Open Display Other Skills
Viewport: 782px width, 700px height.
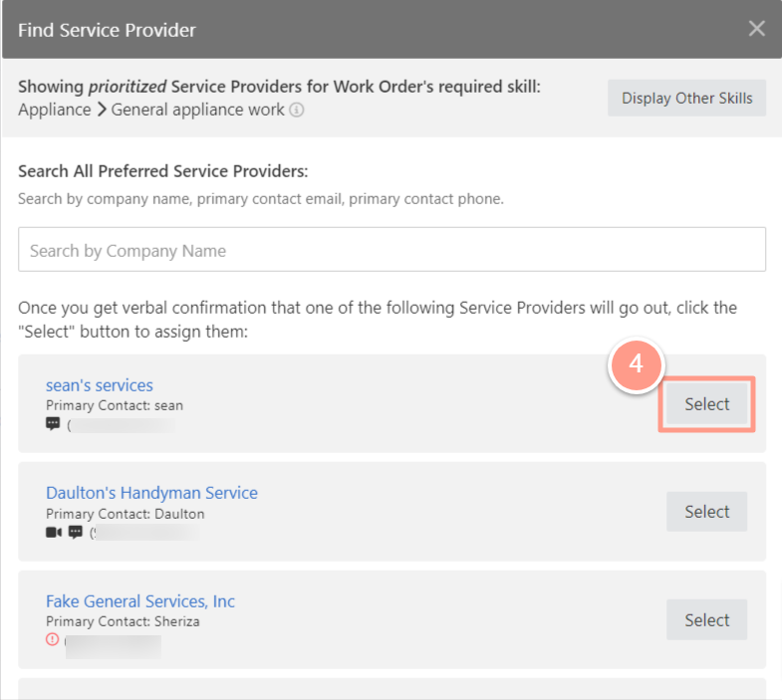click(686, 99)
